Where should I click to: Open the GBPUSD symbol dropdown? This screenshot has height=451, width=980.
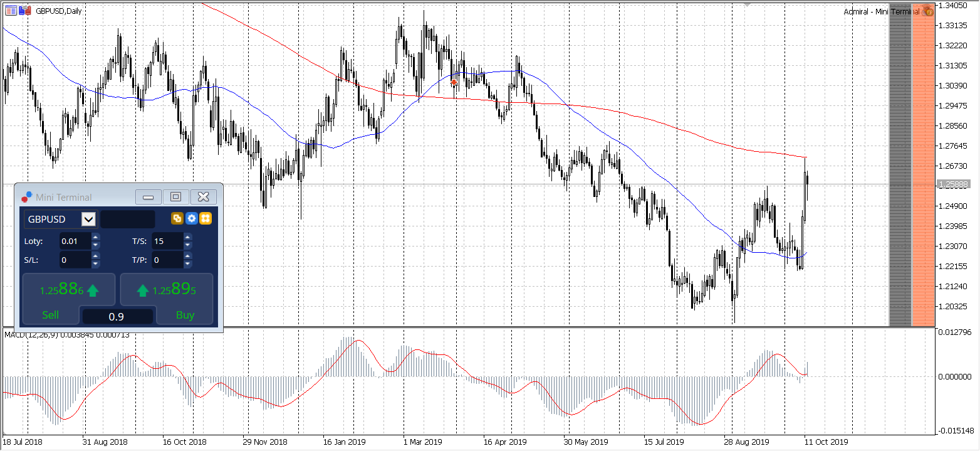point(88,219)
